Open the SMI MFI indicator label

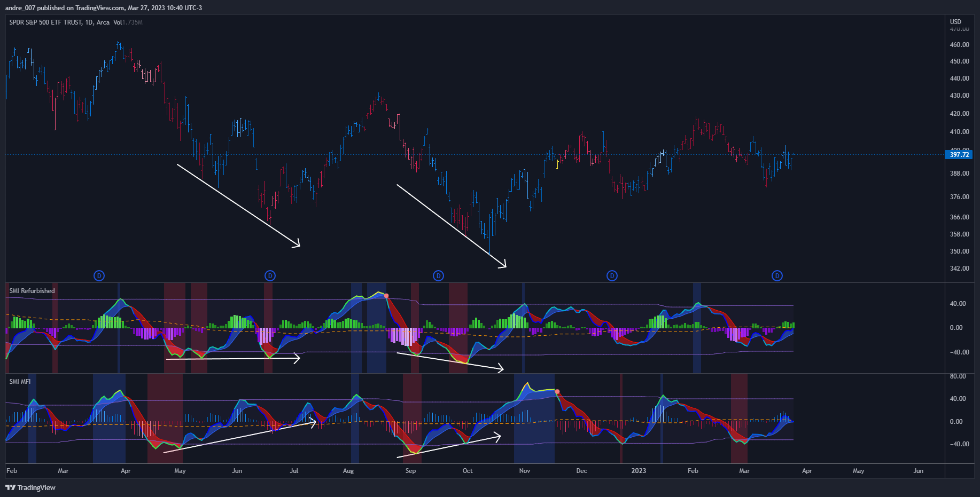click(x=20, y=382)
